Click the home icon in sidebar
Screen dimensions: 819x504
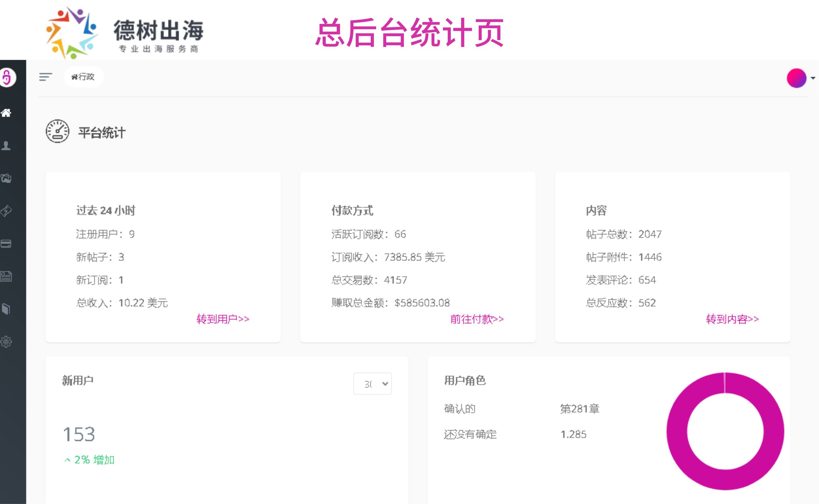[x=6, y=113]
